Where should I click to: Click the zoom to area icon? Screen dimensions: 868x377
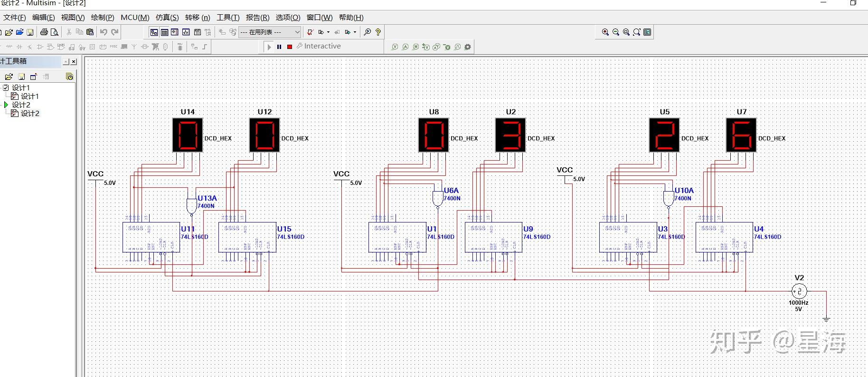click(626, 32)
